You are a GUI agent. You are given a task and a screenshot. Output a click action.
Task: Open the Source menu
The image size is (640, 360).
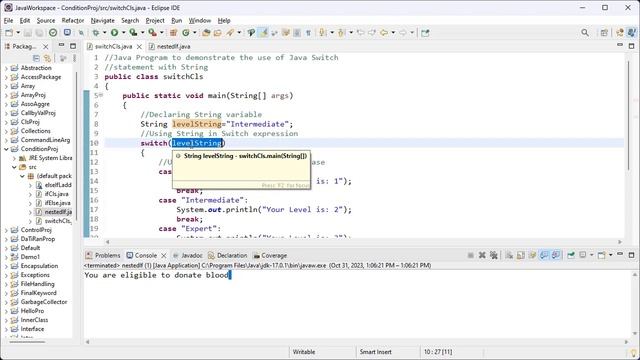46,20
